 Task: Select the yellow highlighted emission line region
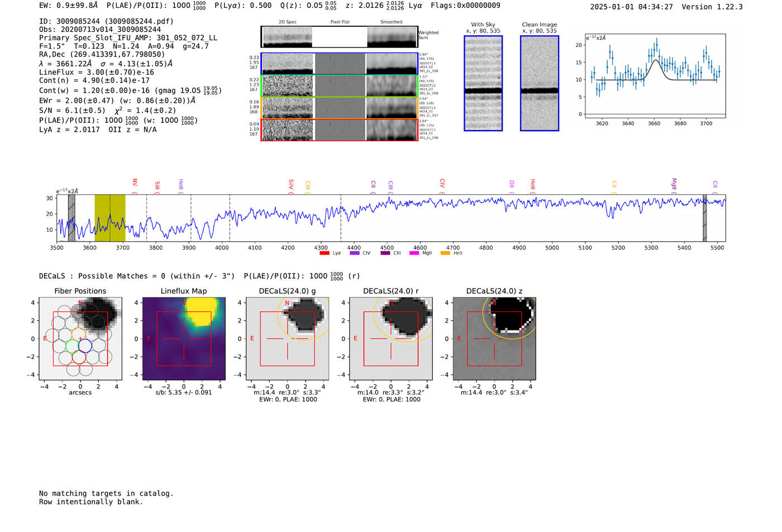[110, 218]
